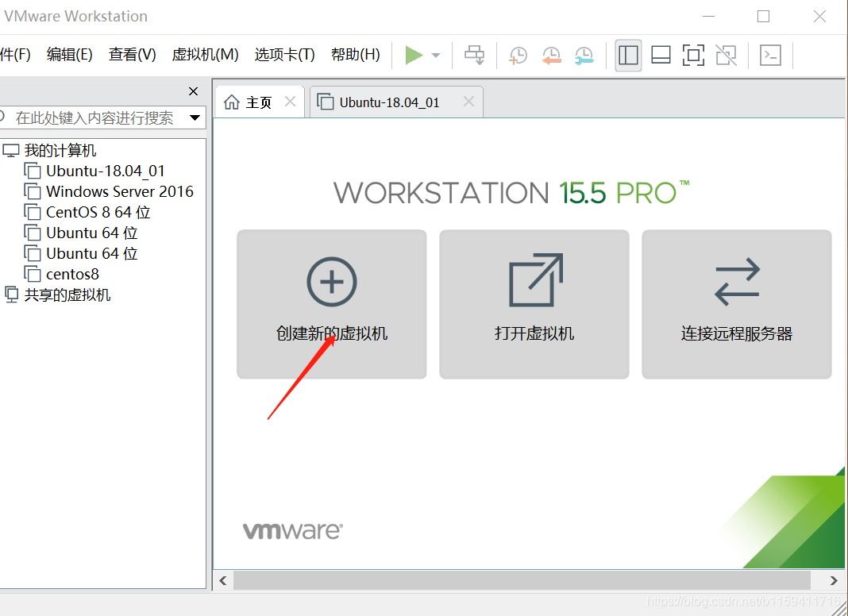
Task: Expand the library search dropdown arrow
Action: (195, 117)
